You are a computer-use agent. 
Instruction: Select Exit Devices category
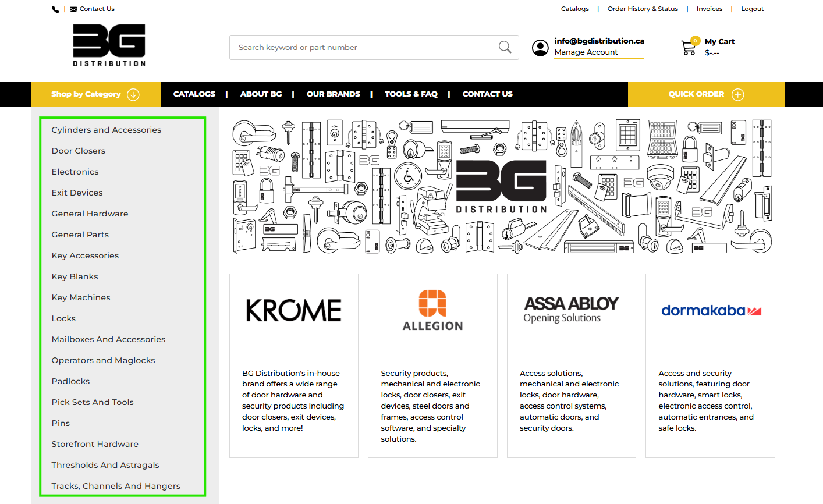click(x=77, y=193)
